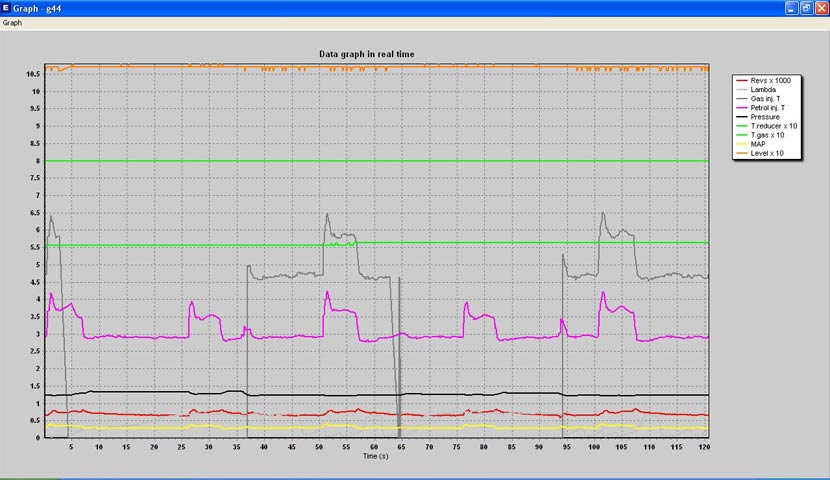Screen dimensions: 830x480
Task: Close the Graph - g44 window
Action: [820, 7]
